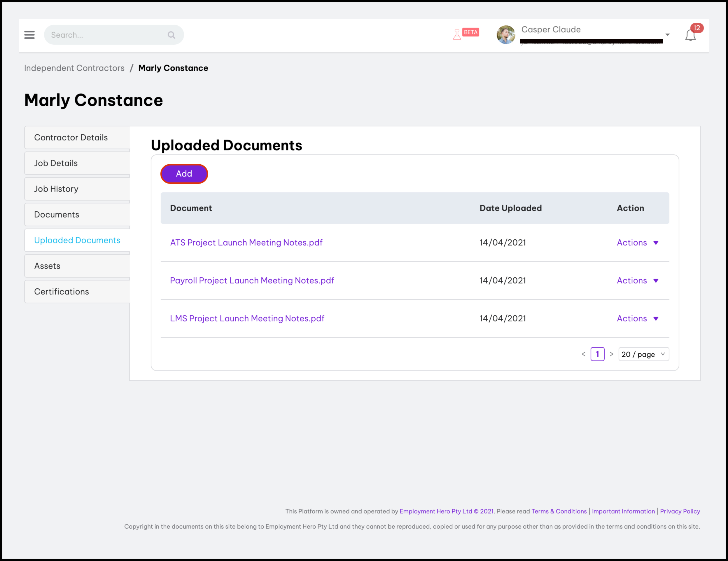Switch to Contractor Details tab

coord(71,137)
